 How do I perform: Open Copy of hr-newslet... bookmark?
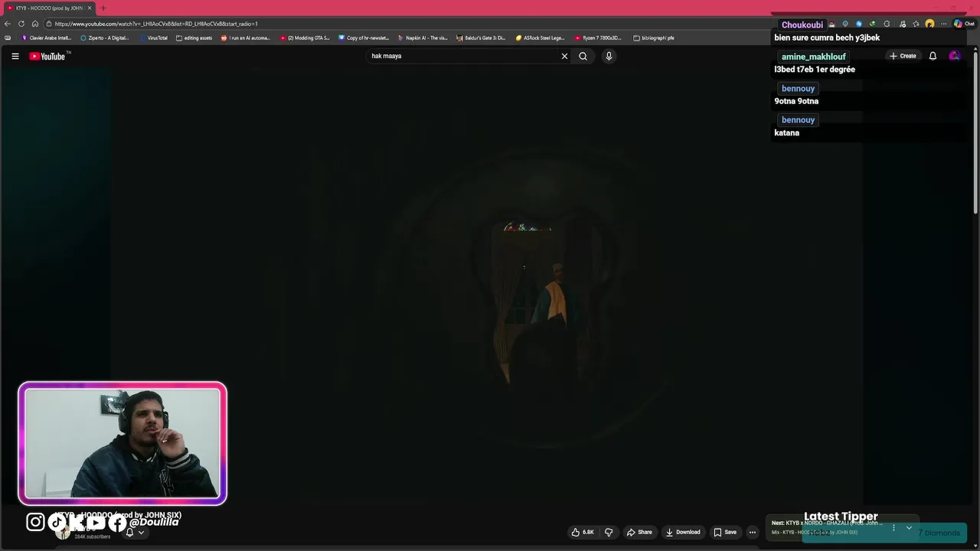point(364,37)
